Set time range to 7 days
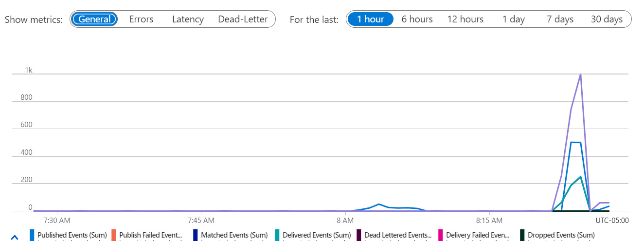 pos(560,19)
